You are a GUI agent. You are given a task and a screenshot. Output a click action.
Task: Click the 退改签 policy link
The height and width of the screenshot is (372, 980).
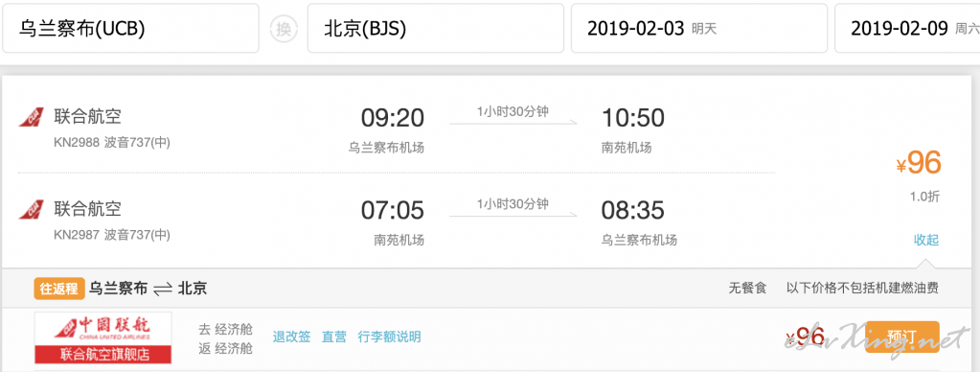tap(291, 337)
